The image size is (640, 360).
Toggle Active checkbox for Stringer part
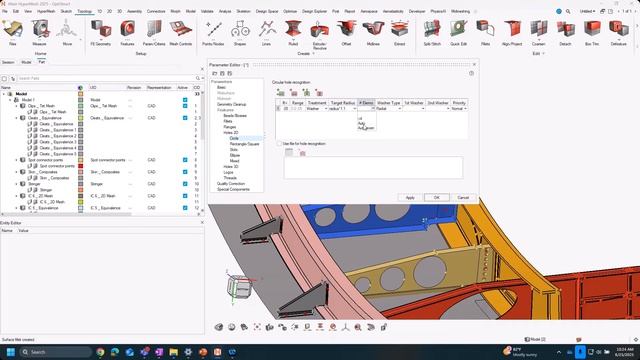pos(185,184)
